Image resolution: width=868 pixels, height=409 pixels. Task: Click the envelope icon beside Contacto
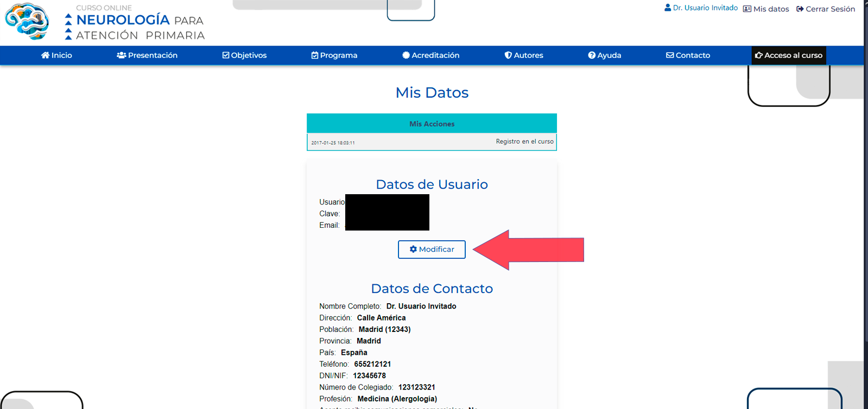pos(670,55)
